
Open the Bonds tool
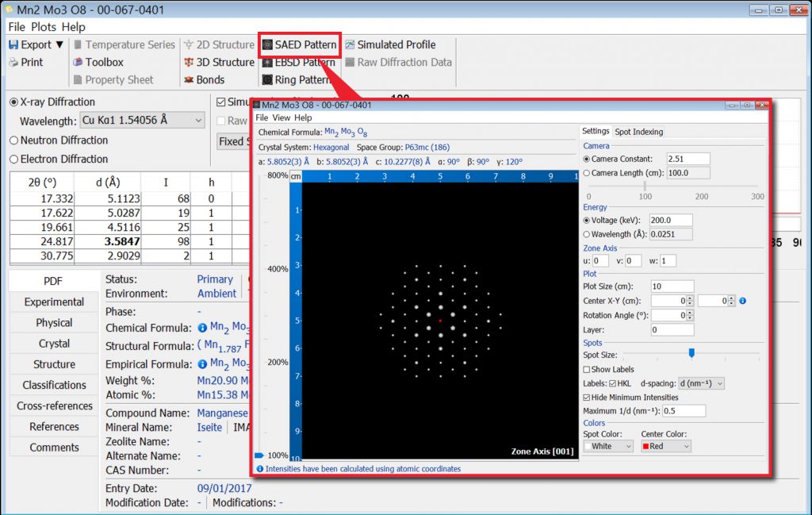point(204,79)
